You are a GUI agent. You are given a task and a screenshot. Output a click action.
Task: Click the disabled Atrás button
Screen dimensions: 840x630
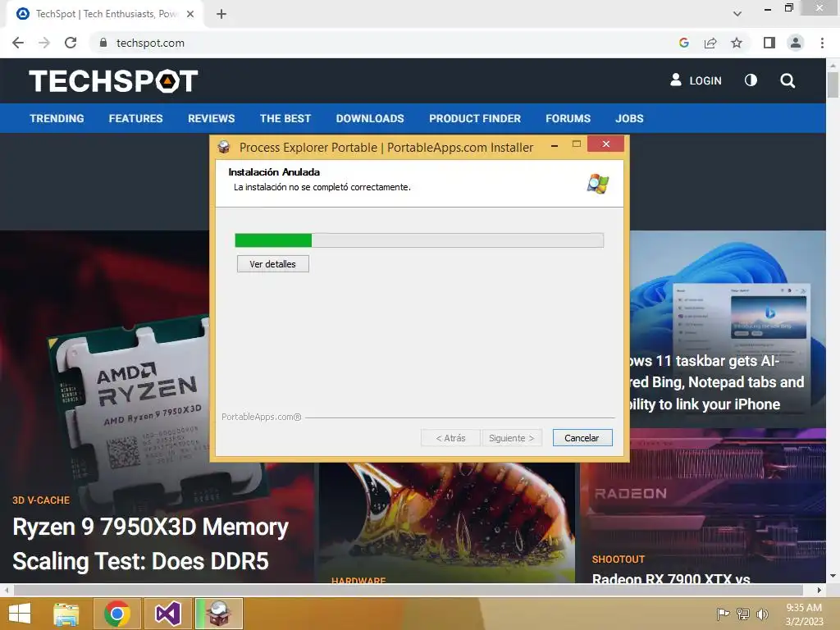point(450,438)
